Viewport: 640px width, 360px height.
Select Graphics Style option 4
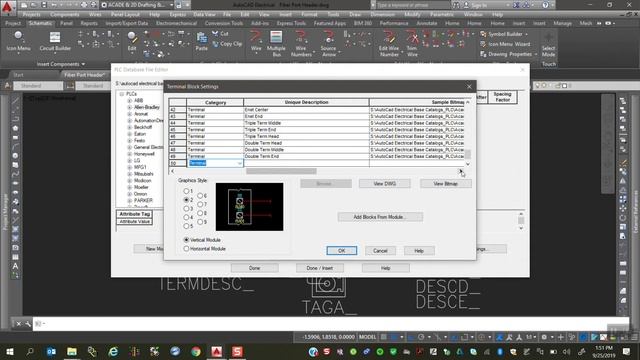[188, 217]
